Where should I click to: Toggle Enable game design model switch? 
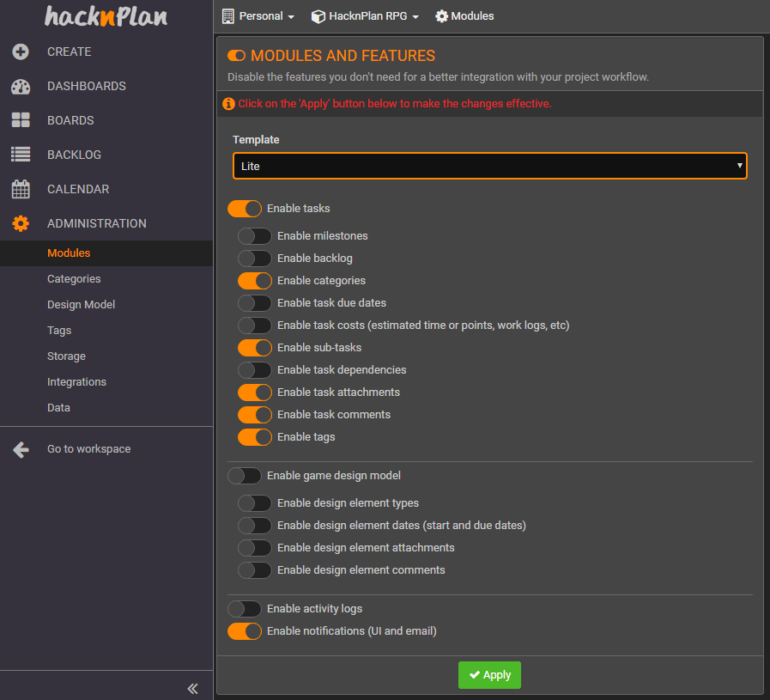(x=244, y=476)
